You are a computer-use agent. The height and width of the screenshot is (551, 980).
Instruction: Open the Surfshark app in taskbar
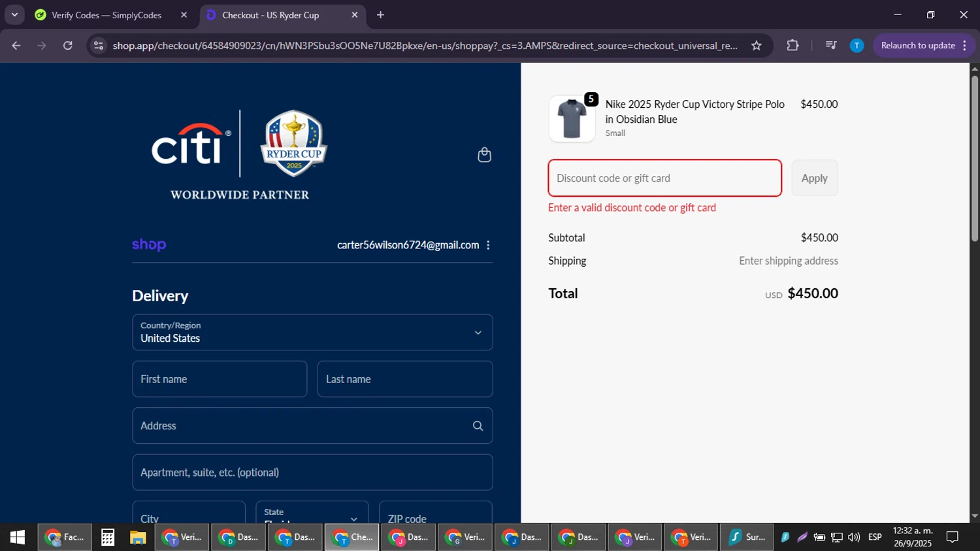pyautogui.click(x=747, y=537)
